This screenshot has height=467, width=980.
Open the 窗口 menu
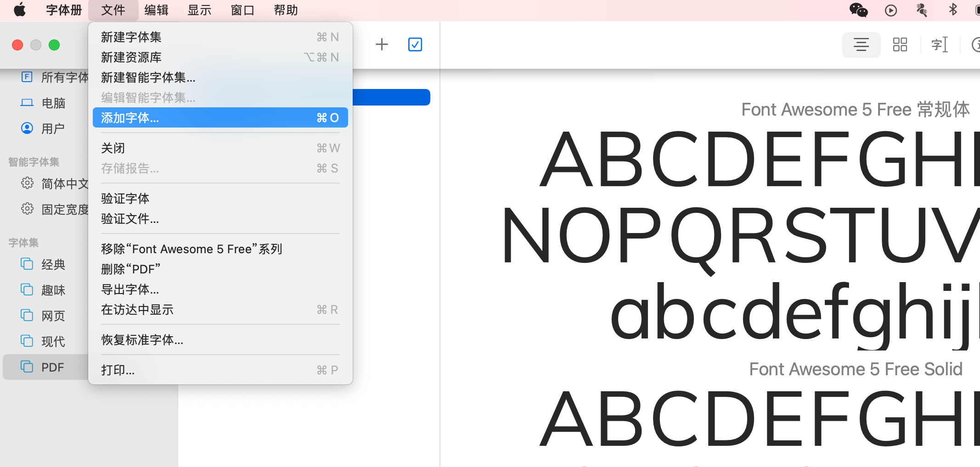[242, 10]
